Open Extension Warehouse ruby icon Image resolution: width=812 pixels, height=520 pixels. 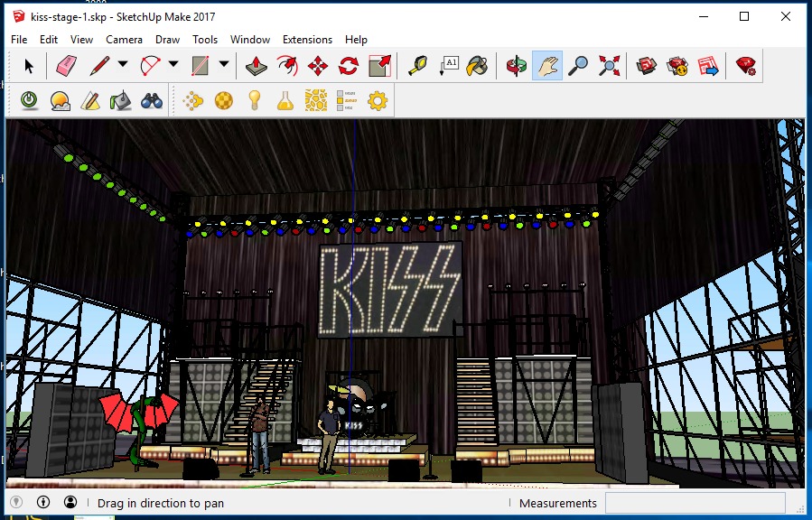[746, 66]
